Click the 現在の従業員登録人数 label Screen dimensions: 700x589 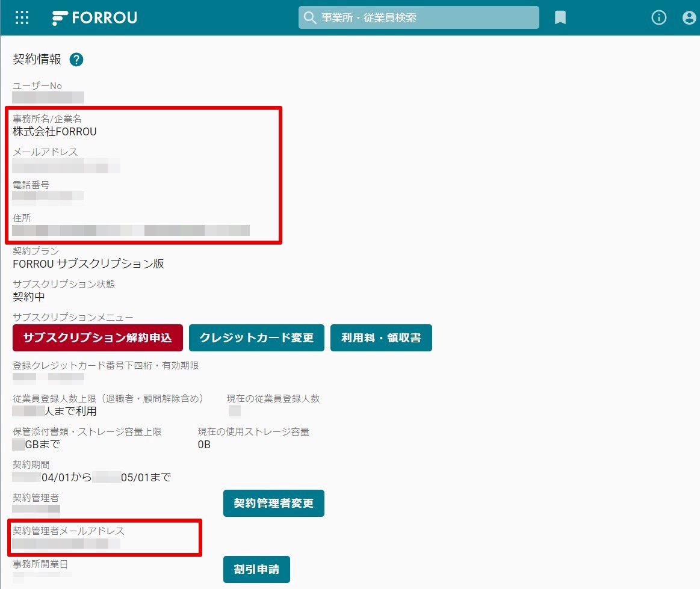pyautogui.click(x=273, y=398)
